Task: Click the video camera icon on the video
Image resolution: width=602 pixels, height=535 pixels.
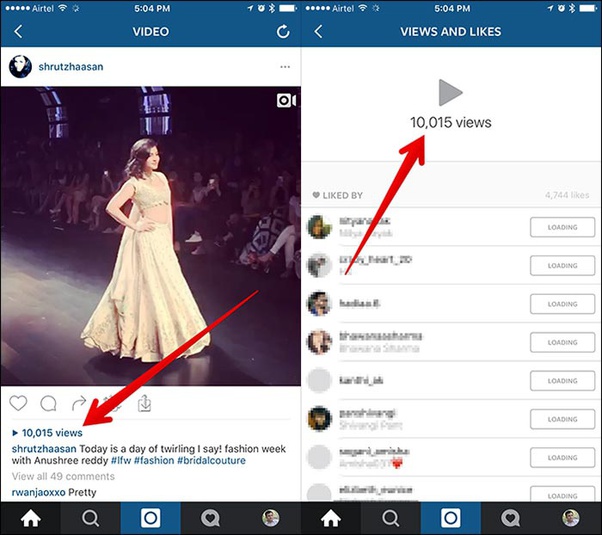Action: [285, 101]
